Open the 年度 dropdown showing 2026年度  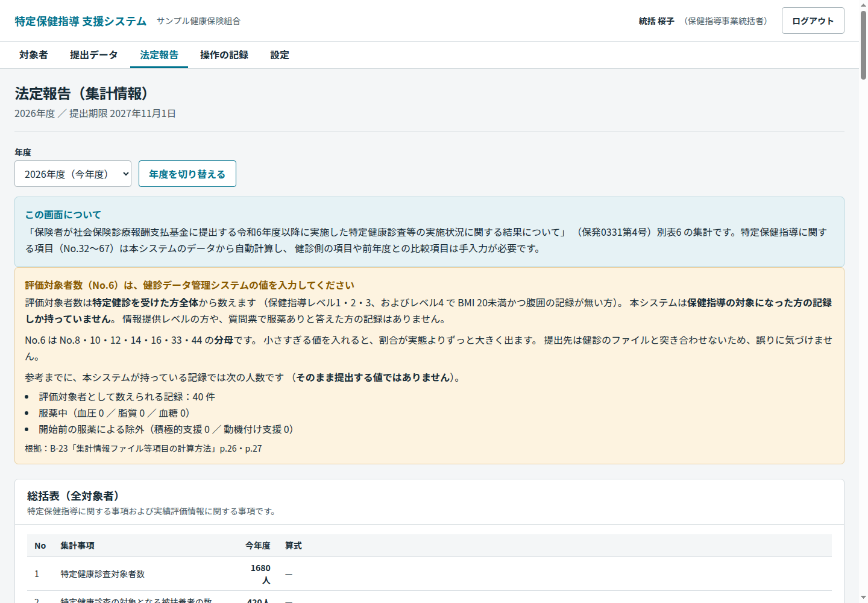click(73, 174)
